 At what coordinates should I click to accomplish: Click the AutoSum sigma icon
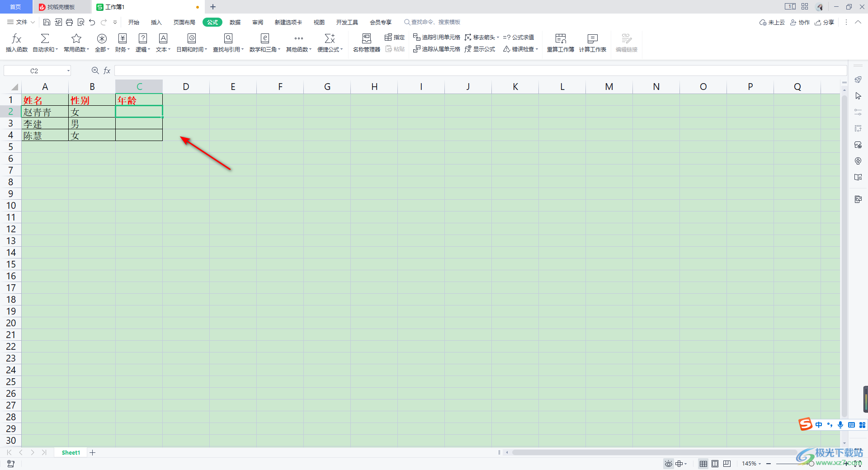point(45,39)
